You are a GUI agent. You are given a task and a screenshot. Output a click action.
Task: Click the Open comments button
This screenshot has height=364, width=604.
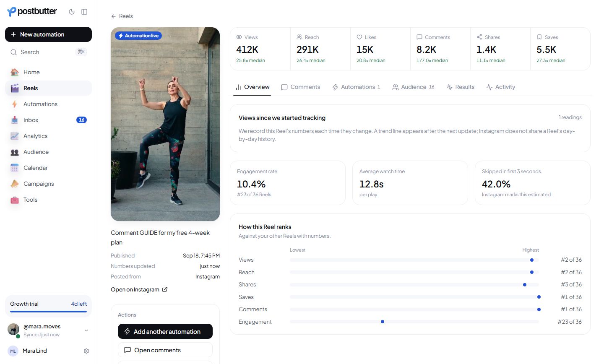click(165, 350)
